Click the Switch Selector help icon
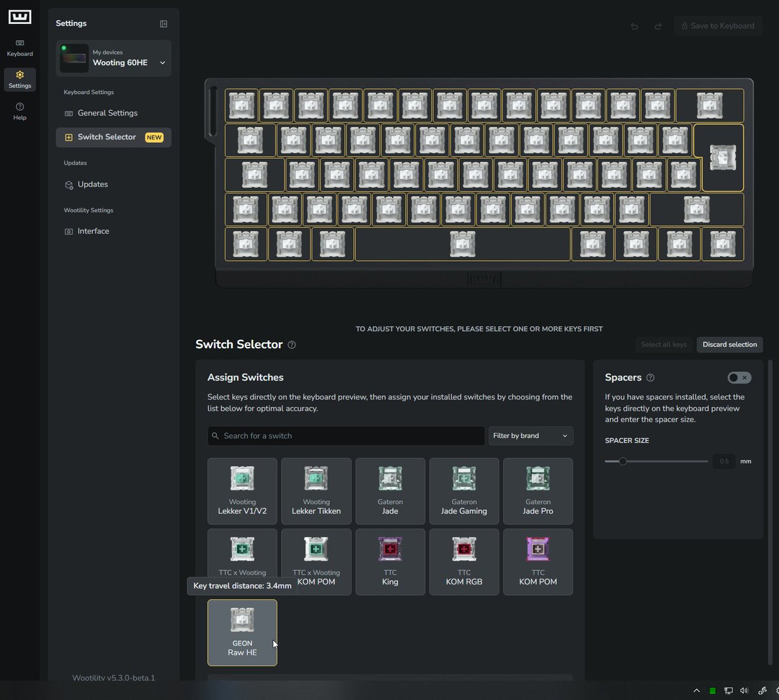This screenshot has width=779, height=700. click(291, 345)
